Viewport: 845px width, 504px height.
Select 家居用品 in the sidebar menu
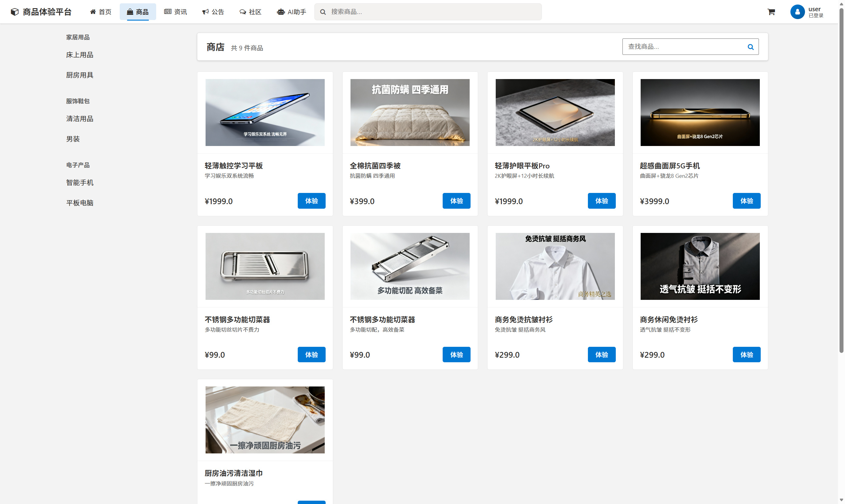[x=78, y=37]
